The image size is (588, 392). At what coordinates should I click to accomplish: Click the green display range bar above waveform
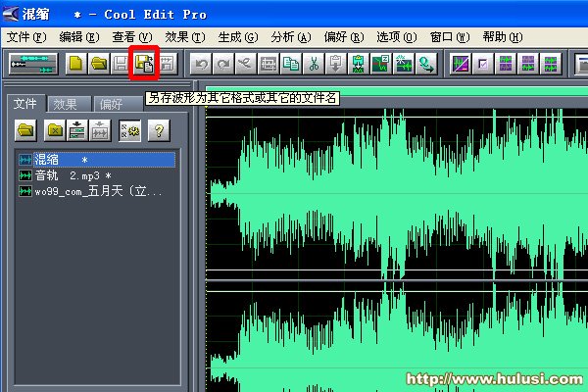point(397,91)
